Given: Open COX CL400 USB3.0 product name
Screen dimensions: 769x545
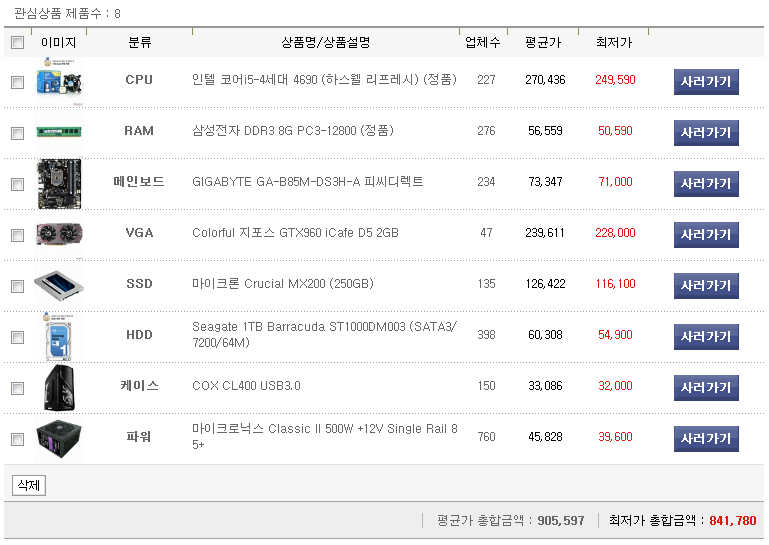Looking at the screenshot, I should coord(246,386).
